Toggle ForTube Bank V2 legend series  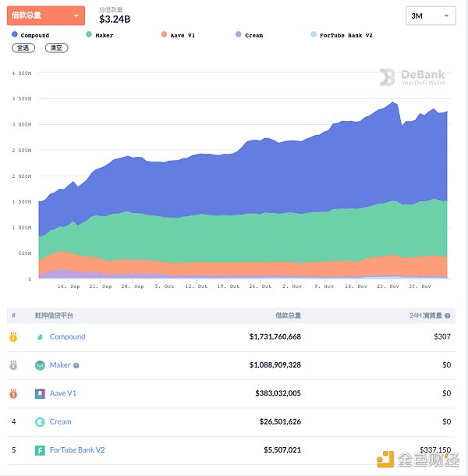pyautogui.click(x=342, y=35)
